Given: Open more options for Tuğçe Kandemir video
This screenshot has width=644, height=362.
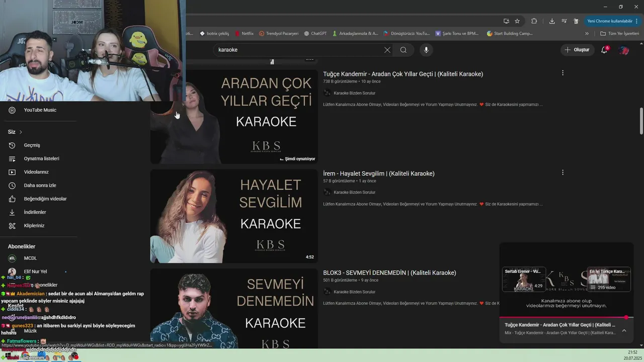Looking at the screenshot, I should click(562, 73).
